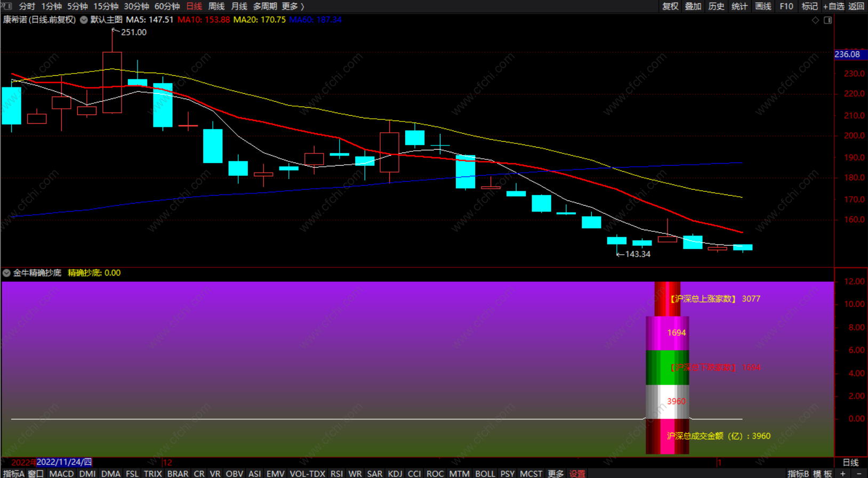Open F10 company info
This screenshot has width=868, height=478.
coord(786,6)
